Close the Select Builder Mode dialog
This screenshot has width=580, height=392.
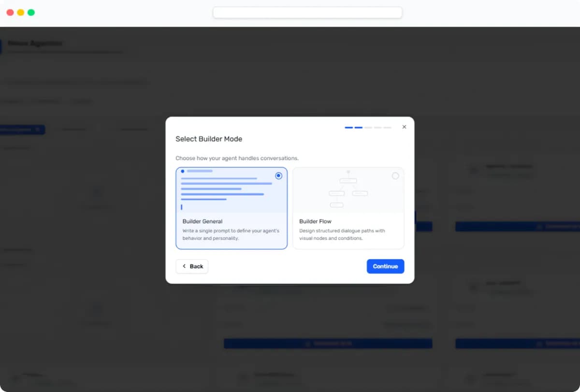404,127
